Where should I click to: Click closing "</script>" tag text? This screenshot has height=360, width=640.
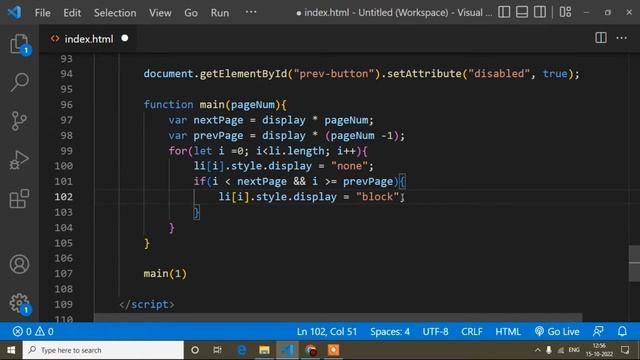[x=147, y=304]
